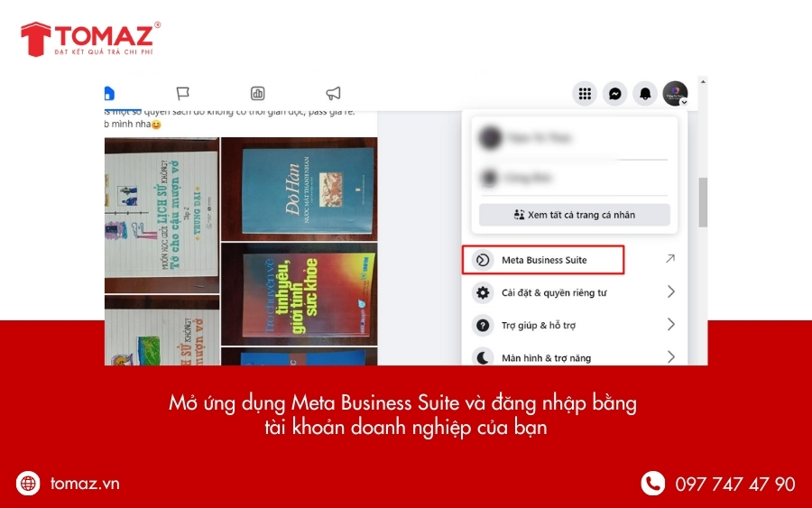Open Màn hình & trợ năng
The image size is (812, 508).
pyautogui.click(x=575, y=357)
